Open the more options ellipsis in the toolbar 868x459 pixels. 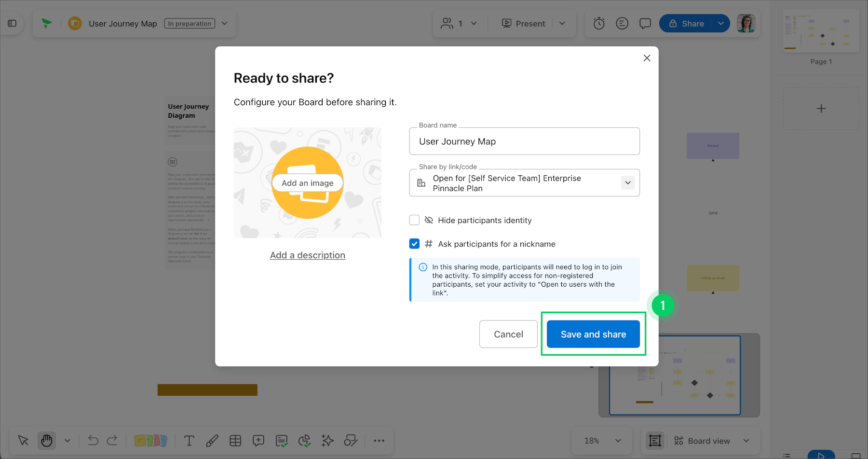pyautogui.click(x=379, y=440)
